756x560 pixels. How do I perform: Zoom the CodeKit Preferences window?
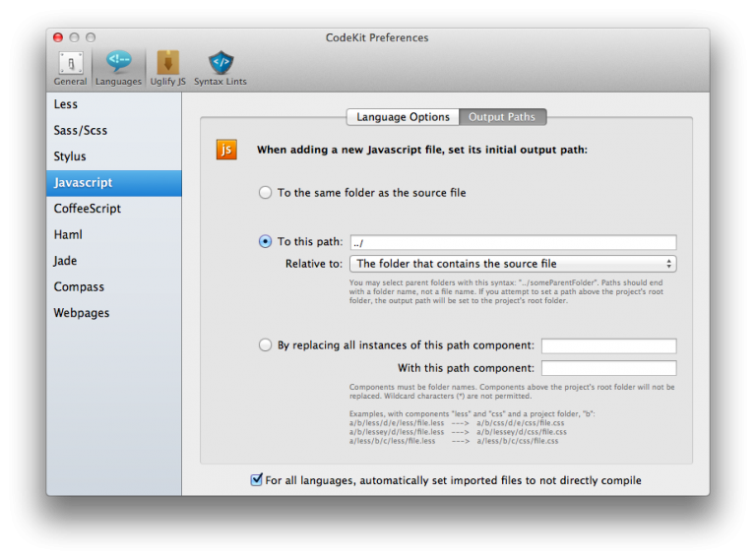click(x=91, y=37)
